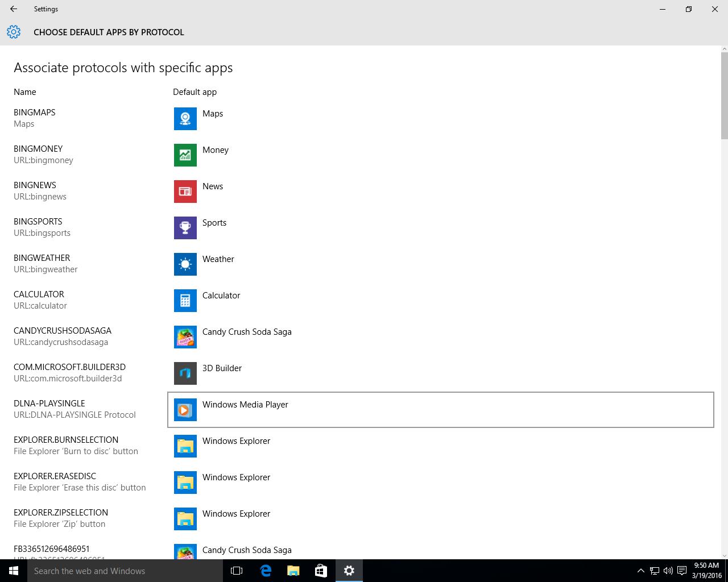The width and height of the screenshot is (728, 582).
Task: Click the Sports trophy icon
Action: (x=185, y=227)
